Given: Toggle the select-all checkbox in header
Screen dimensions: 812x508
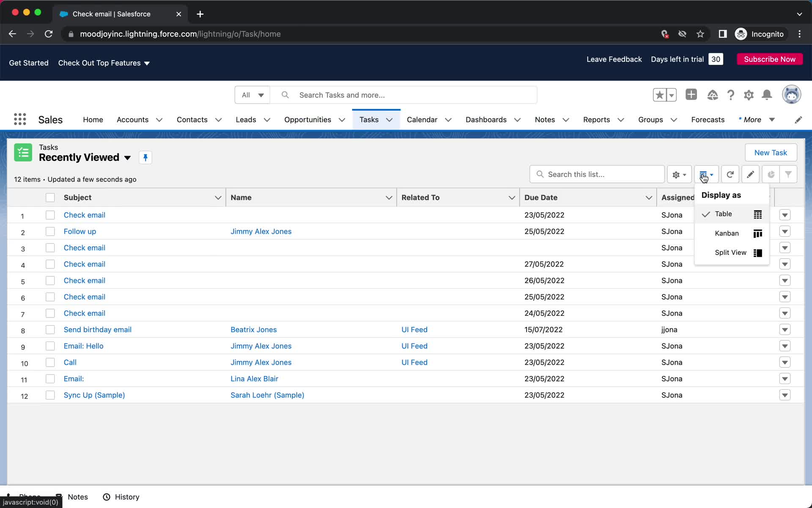Looking at the screenshot, I should [x=50, y=197].
